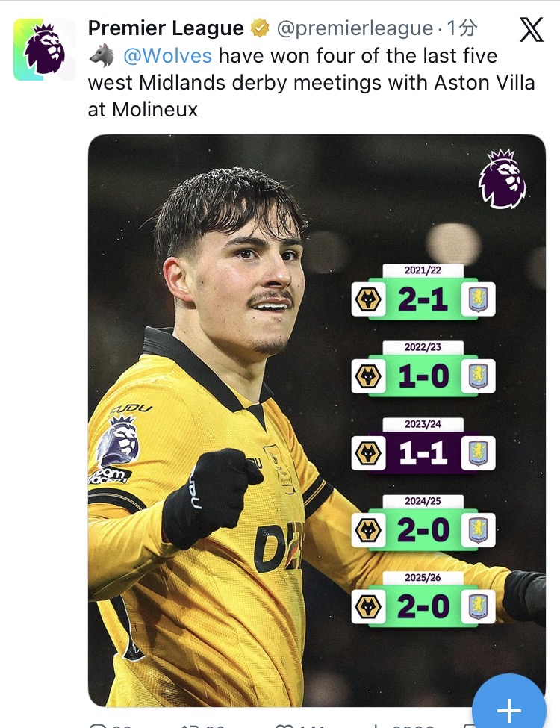
Task: Tap the 2-0 score under 2025/26
Action: click(x=423, y=606)
